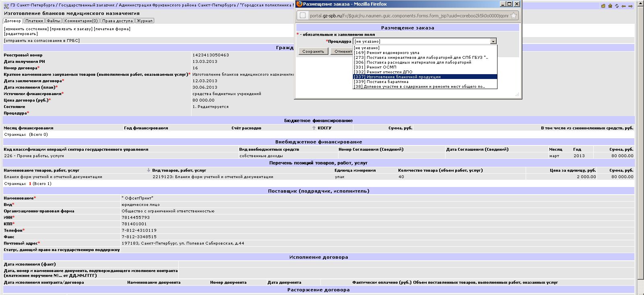The image size is (644, 295).
Task: Go forward using the right arrow icon
Action: [x=630, y=6]
